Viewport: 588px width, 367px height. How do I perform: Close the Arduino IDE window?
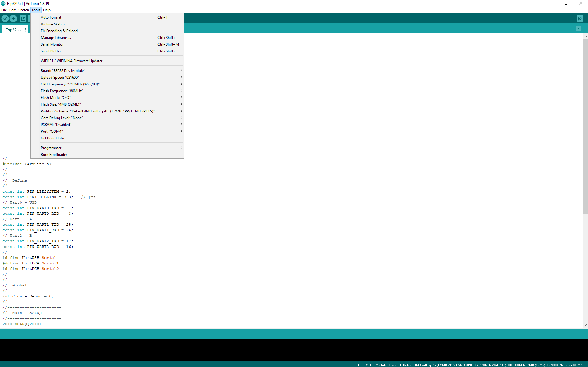581,3
